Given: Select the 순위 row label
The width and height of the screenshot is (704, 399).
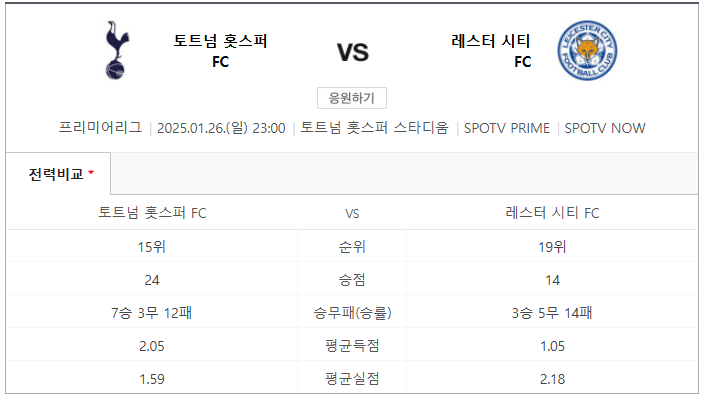Looking at the screenshot, I should point(352,246).
